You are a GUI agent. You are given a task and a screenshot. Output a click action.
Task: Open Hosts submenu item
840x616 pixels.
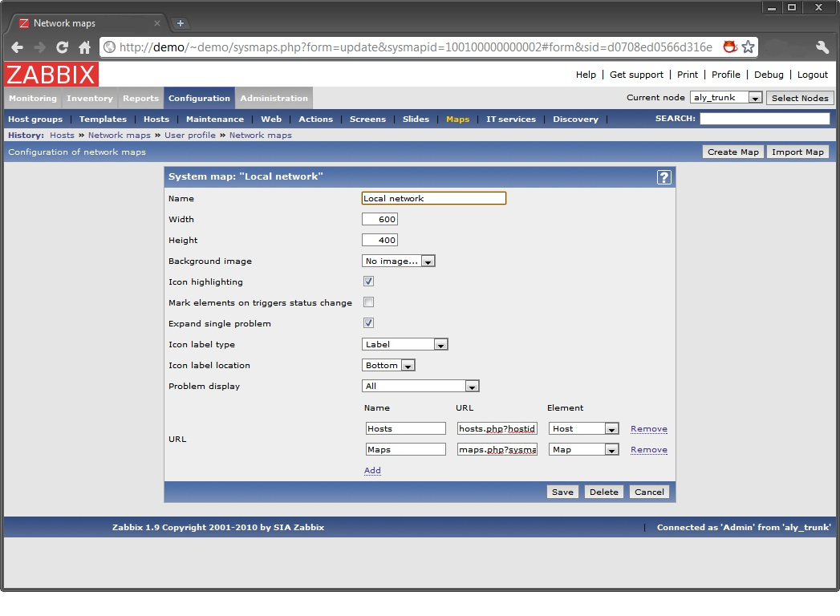tap(156, 119)
